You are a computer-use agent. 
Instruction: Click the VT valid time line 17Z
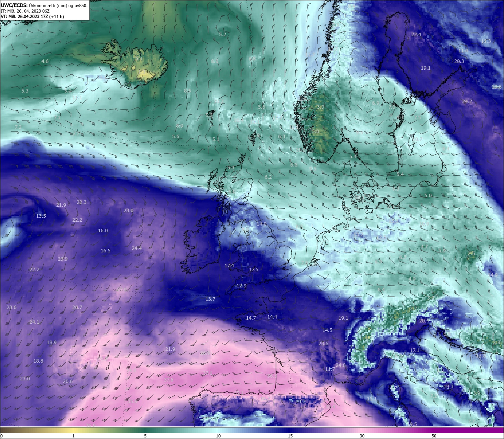[x=32, y=17]
